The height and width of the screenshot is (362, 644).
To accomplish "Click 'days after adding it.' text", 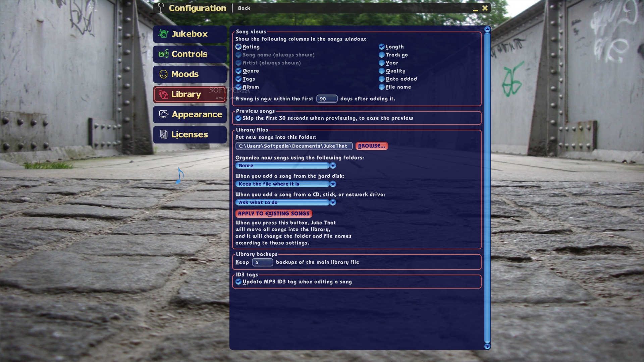I will tap(368, 99).
